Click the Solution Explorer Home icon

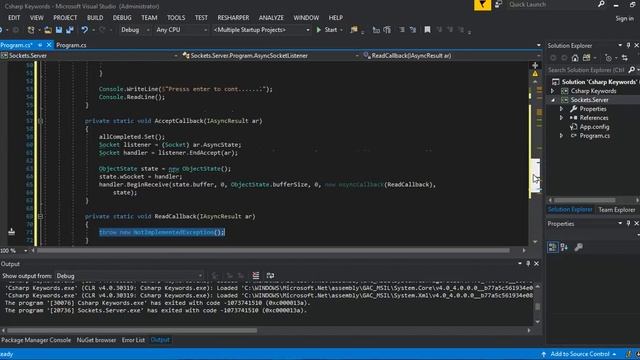575,58
